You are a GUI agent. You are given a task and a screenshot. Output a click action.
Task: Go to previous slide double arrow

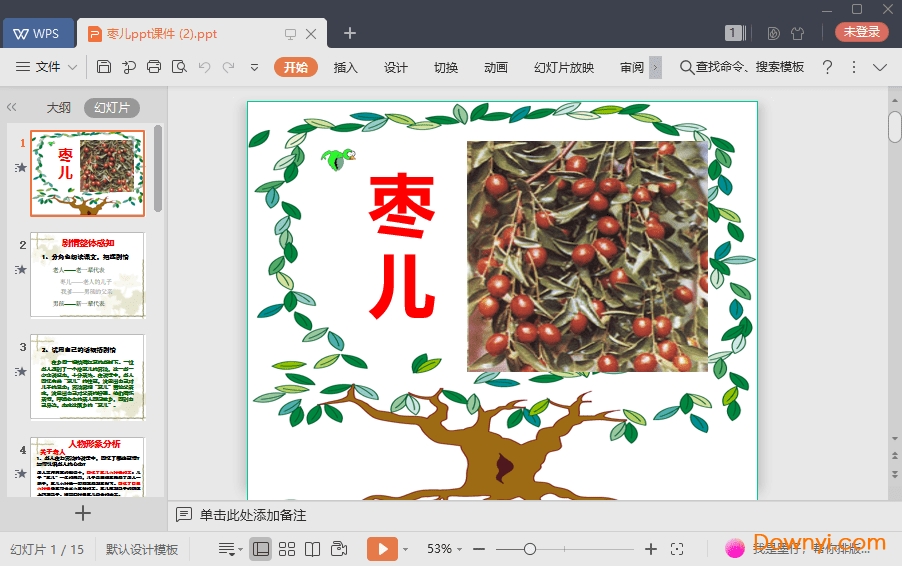(x=895, y=456)
